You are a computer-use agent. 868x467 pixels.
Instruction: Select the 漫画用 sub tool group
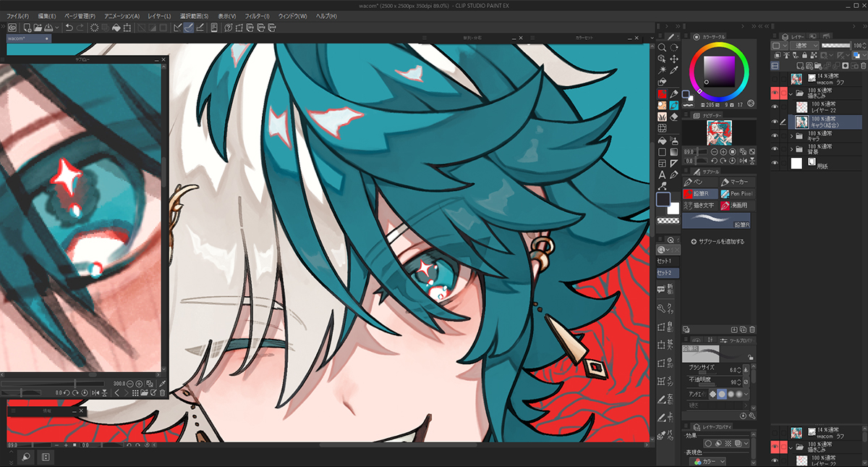(x=739, y=206)
